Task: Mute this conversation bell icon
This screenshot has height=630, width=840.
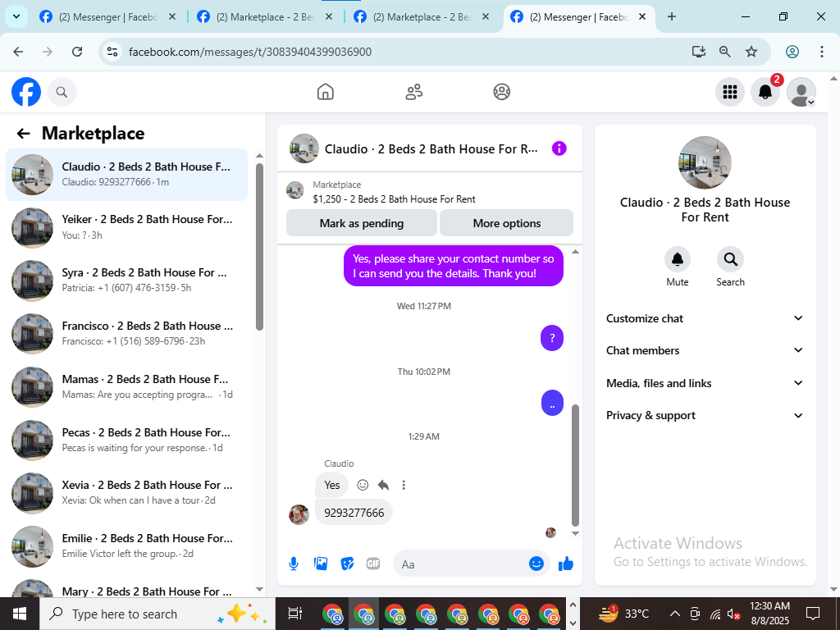Action: (677, 259)
